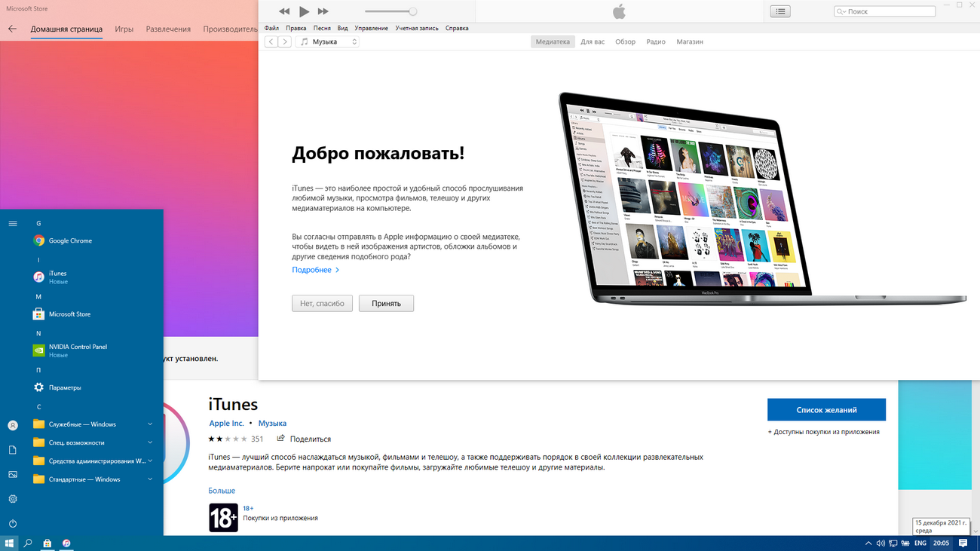Expand the Стандартные — Windows folder

point(94,479)
